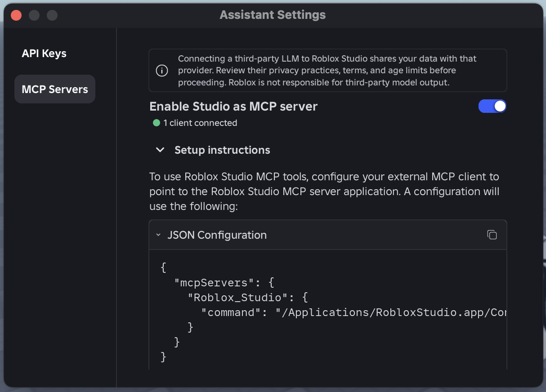Click the JSON Configuration header label
Image resolution: width=546 pixels, height=392 pixels.
point(217,235)
